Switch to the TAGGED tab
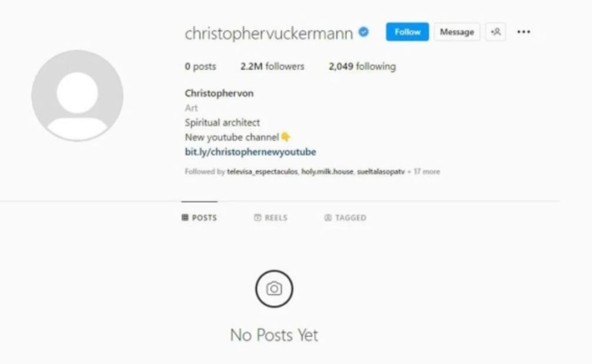 tap(346, 218)
